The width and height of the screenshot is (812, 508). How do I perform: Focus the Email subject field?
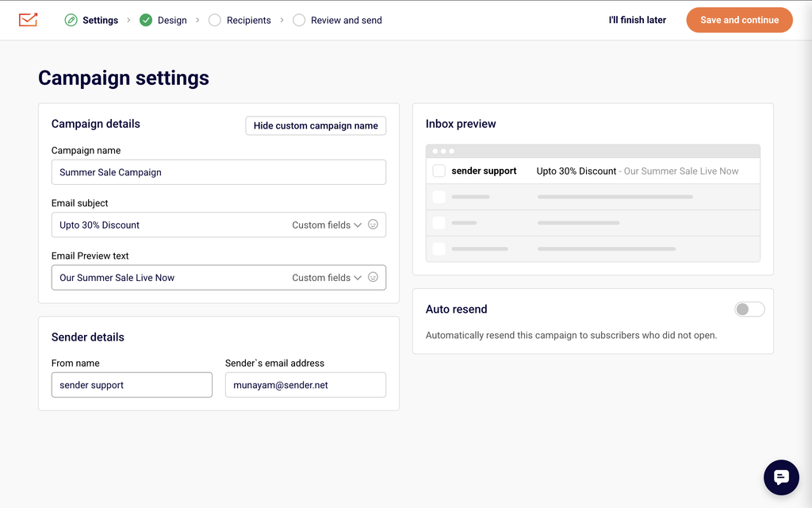[219, 225]
